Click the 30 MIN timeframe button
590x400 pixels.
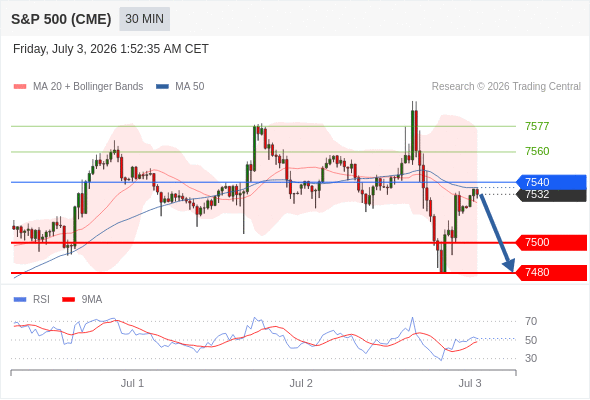coord(144,19)
